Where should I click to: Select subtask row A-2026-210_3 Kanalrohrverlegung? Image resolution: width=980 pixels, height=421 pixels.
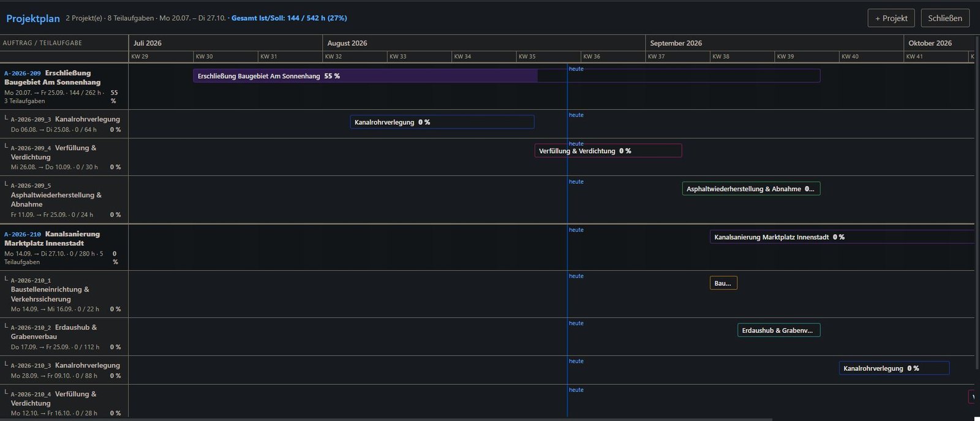click(x=64, y=370)
